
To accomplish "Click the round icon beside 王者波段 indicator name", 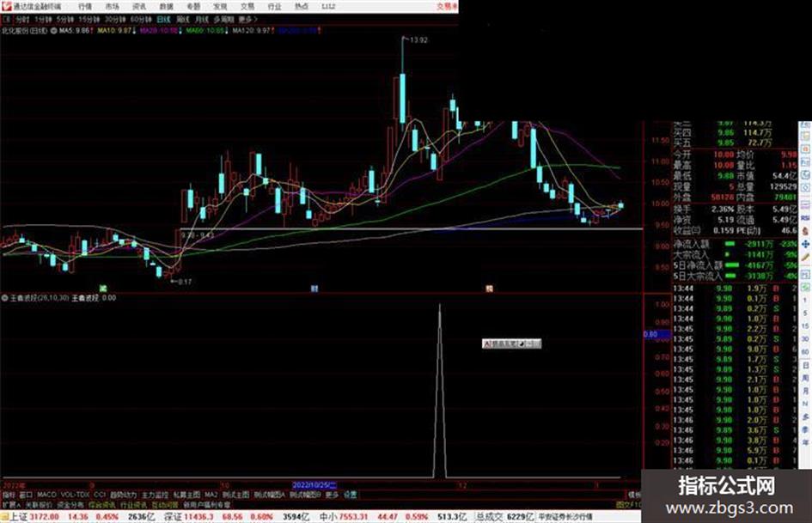I will pyautogui.click(x=4, y=298).
